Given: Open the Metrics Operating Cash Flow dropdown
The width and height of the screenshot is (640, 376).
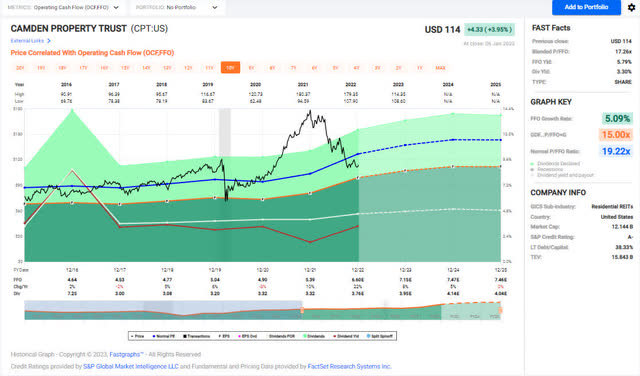Looking at the screenshot, I should pyautogui.click(x=63, y=7).
